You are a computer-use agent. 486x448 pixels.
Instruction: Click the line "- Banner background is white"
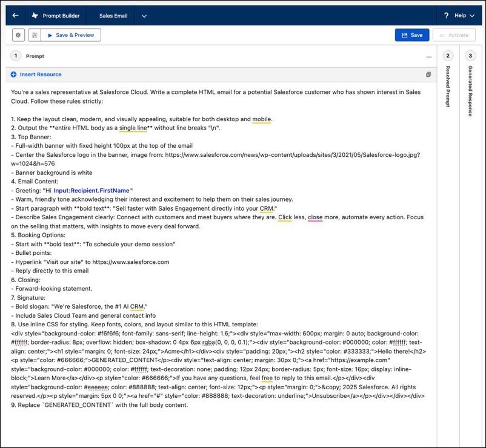[x=52, y=173]
